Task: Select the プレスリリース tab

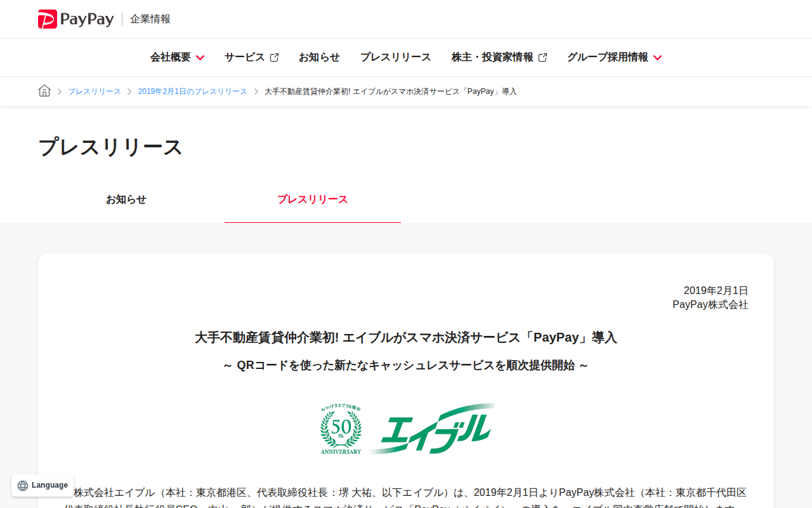Action: (x=313, y=199)
